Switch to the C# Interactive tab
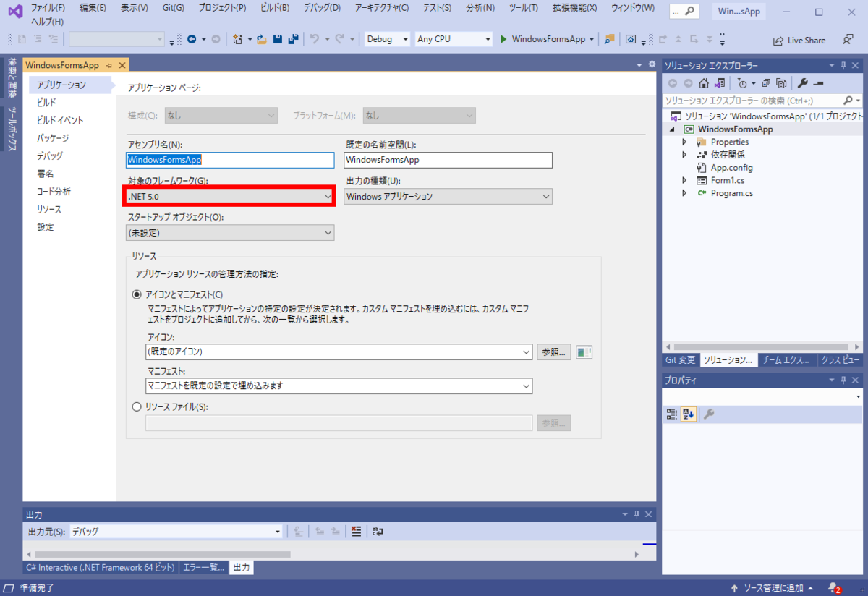The width and height of the screenshot is (868, 596). click(101, 568)
